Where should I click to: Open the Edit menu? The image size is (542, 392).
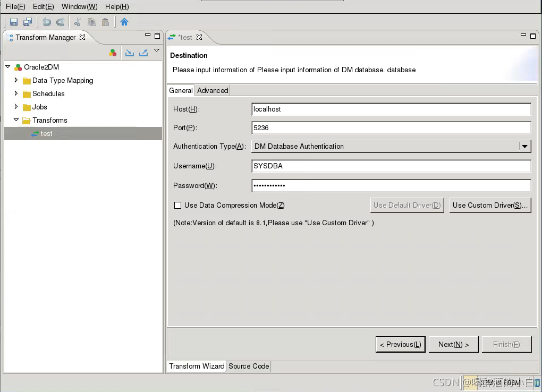tap(43, 6)
